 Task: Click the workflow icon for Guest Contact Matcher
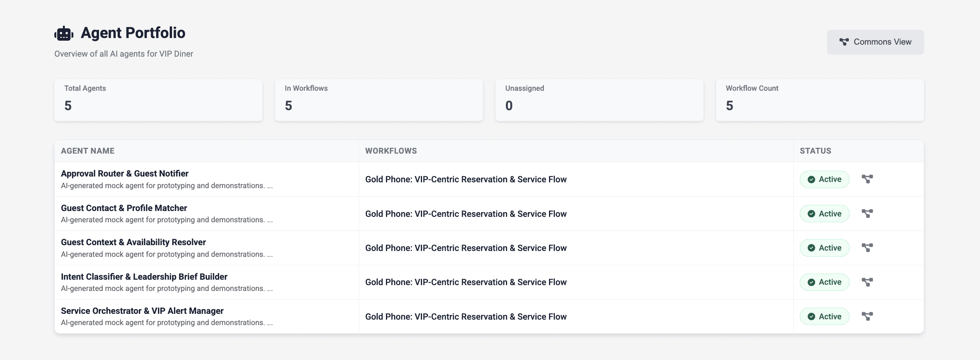(867, 213)
